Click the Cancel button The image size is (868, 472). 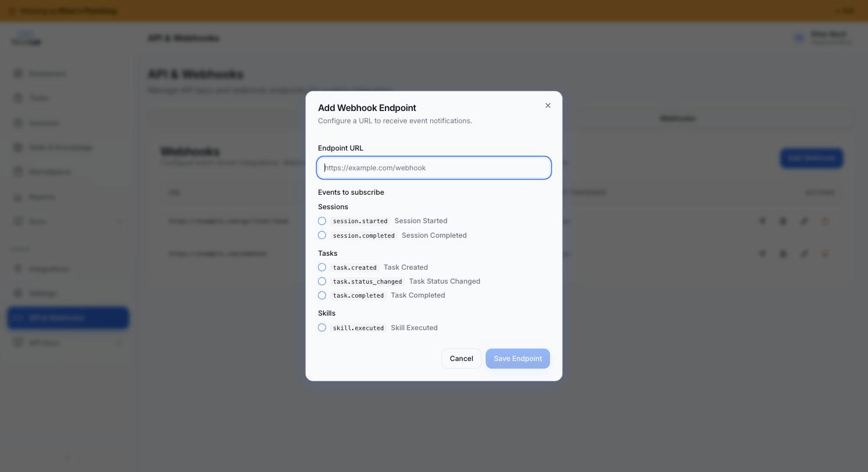[461, 359]
